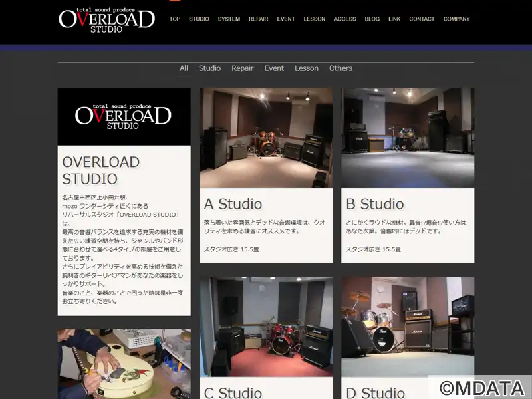Click the C Studio heading
This screenshot has width=532, height=399.
(233, 392)
